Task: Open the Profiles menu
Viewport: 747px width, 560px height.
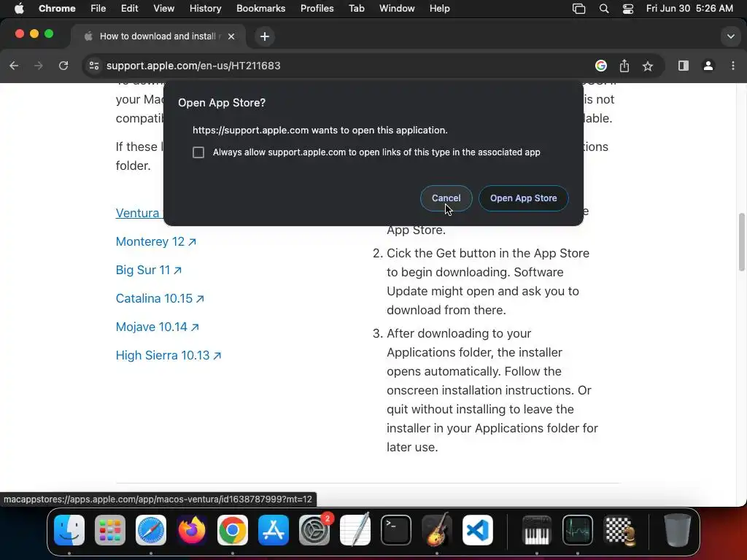Action: click(x=317, y=9)
